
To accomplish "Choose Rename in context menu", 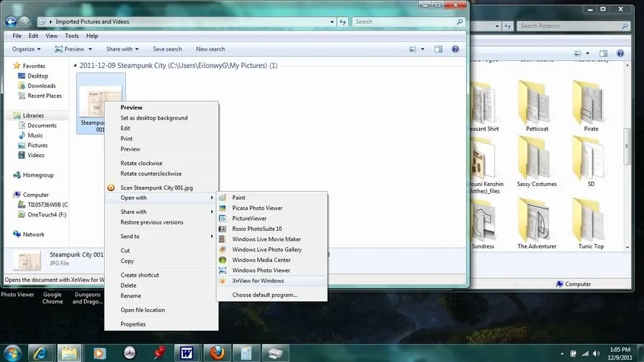I will [161, 296].
